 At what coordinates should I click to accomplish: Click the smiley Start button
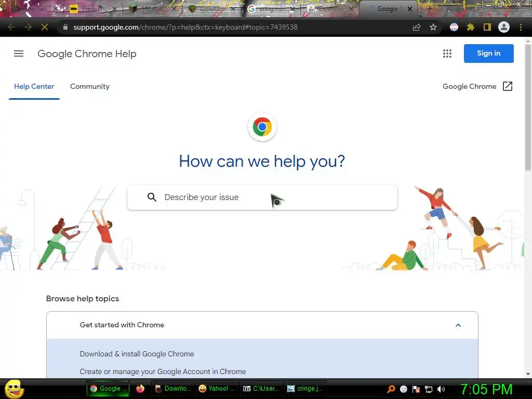14,389
